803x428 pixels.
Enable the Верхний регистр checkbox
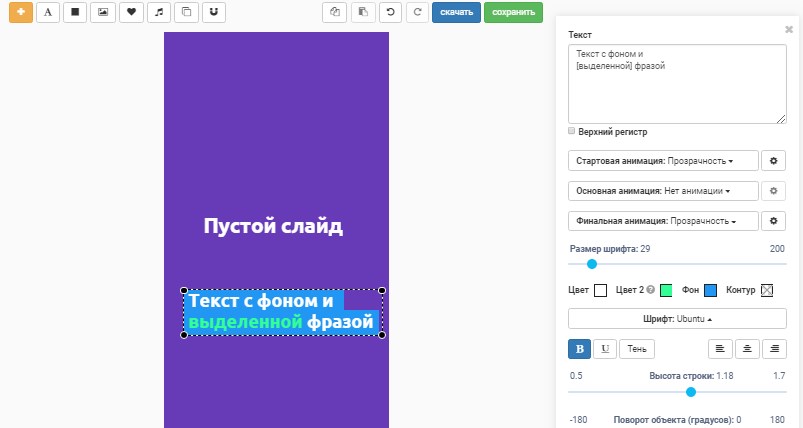(572, 131)
